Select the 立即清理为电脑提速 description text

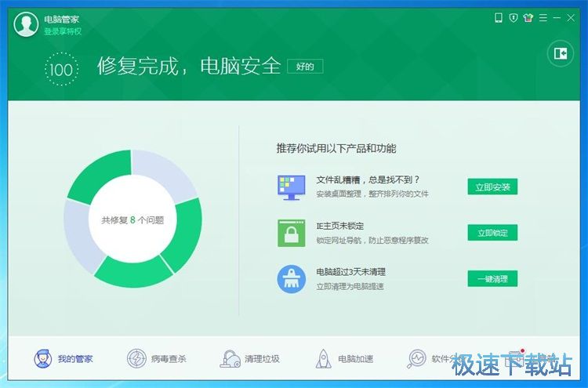350,287
